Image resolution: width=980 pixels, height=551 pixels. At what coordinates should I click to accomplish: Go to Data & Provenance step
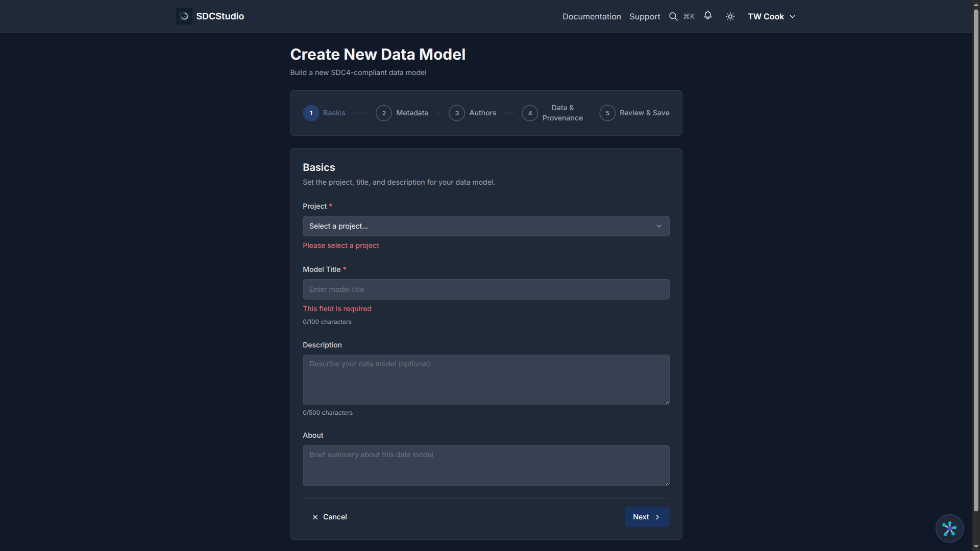point(562,113)
